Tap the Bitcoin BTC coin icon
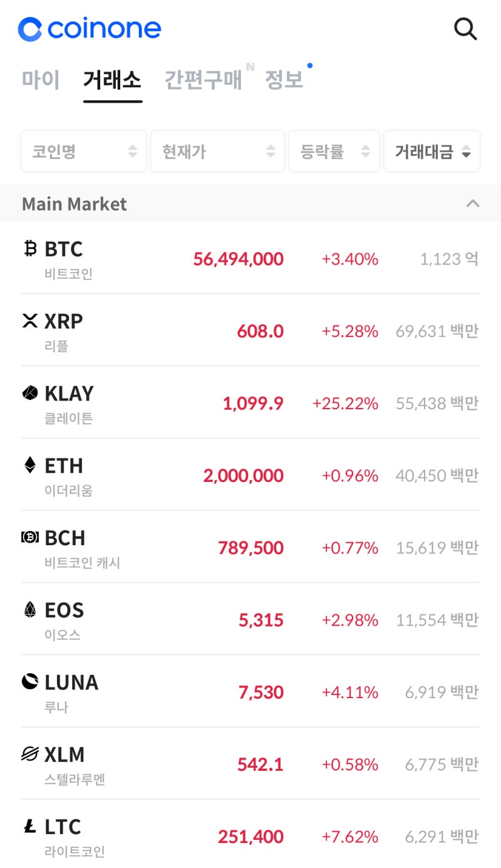501x868 pixels. pyautogui.click(x=30, y=249)
